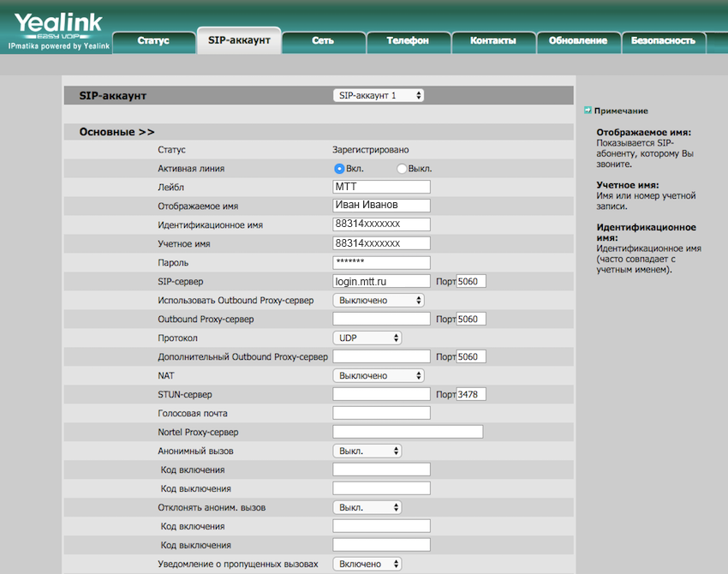Select Выкл. radio for Активная линия
The width and height of the screenshot is (728, 574).
pyautogui.click(x=402, y=169)
